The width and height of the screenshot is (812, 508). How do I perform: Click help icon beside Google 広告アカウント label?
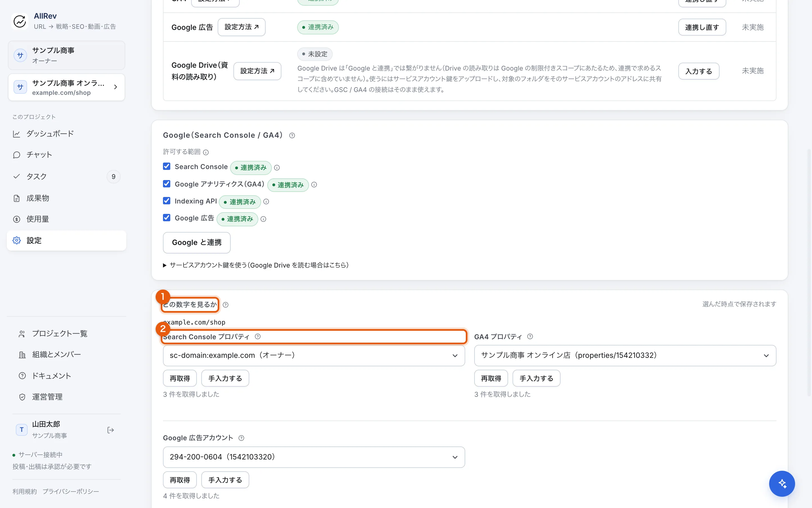(241, 438)
